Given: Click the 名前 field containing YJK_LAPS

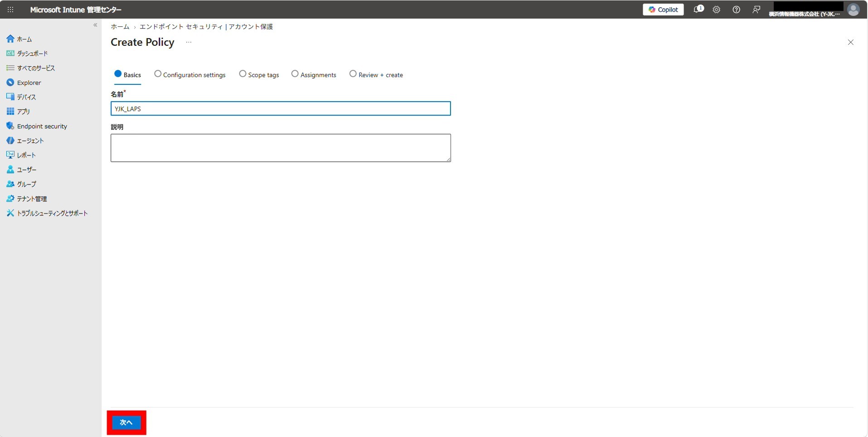Looking at the screenshot, I should click(281, 109).
